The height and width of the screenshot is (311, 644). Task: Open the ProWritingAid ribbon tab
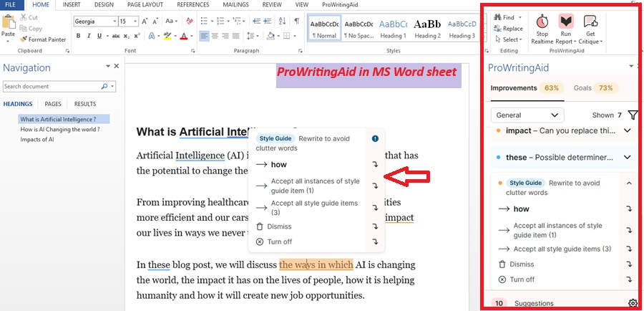[339, 5]
